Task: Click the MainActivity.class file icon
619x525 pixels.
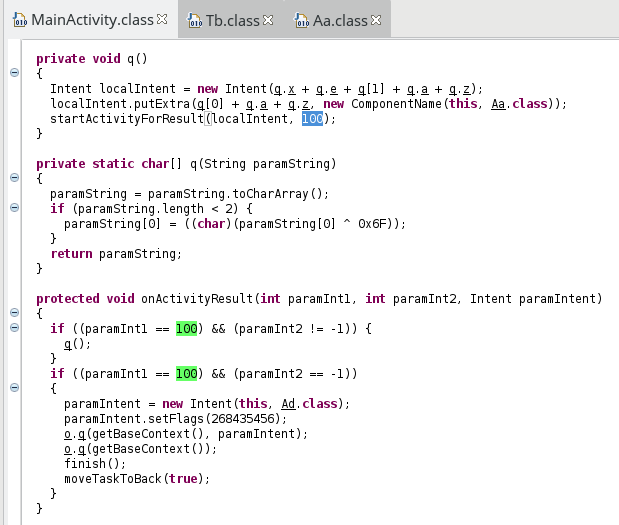Action: 20,20
